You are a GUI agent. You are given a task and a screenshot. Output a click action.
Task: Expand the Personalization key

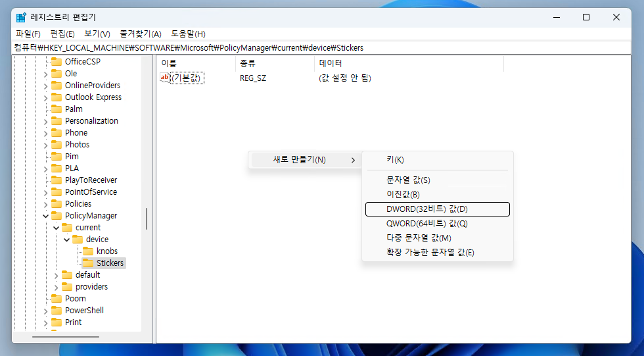click(x=45, y=122)
